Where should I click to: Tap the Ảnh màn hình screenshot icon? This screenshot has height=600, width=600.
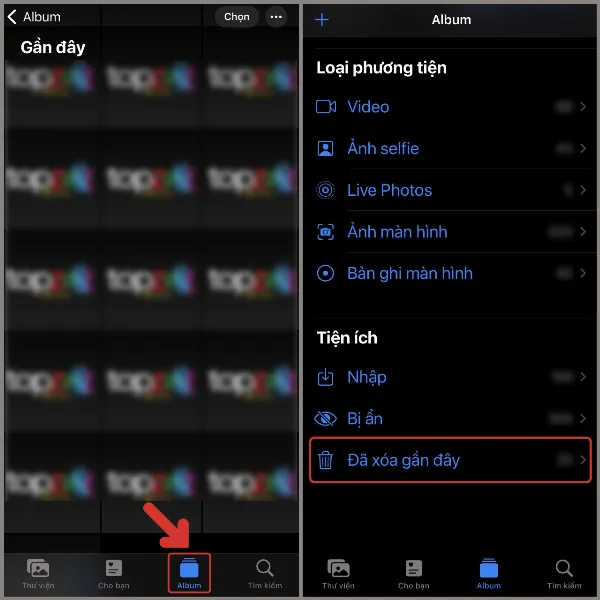pyautogui.click(x=326, y=232)
